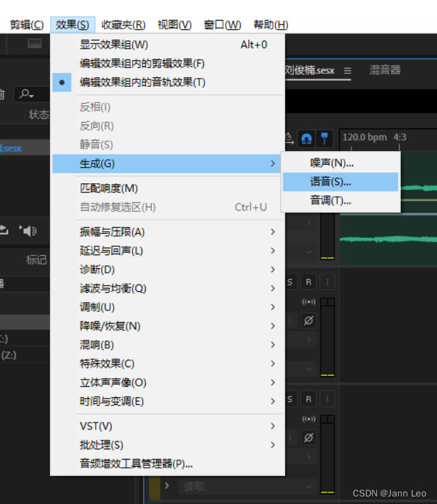Expand the 生成(G) submenu arrow
437x504 pixels.
pyautogui.click(x=273, y=163)
